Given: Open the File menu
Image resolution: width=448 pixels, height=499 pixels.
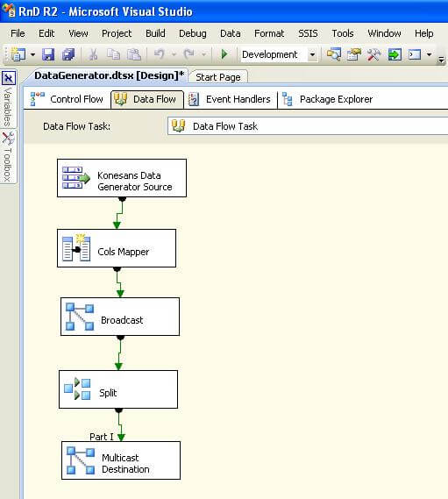Looking at the screenshot, I should (x=18, y=33).
